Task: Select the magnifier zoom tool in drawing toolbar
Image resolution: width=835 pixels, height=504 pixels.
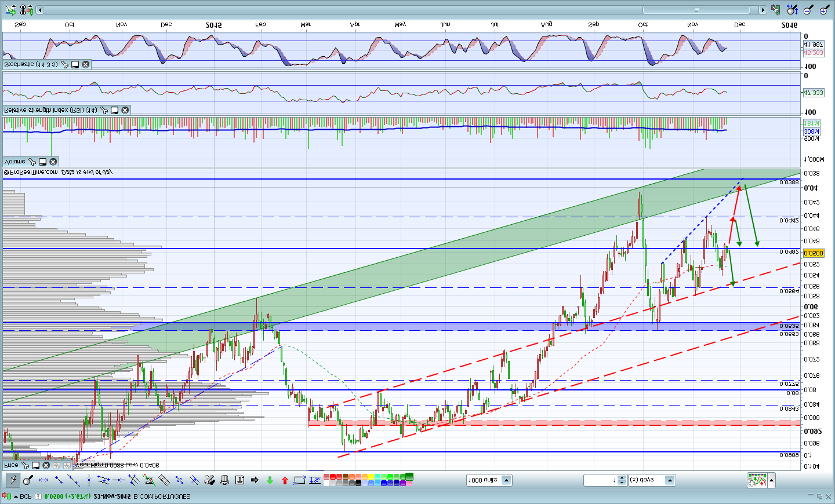Action: (x=27, y=480)
